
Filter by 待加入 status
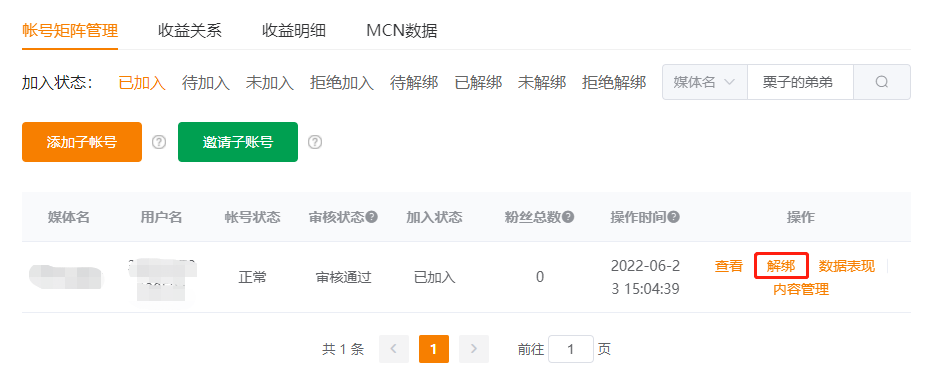click(x=206, y=83)
